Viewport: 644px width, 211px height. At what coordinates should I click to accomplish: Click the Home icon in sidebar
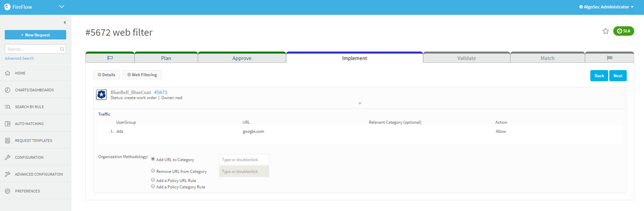pyautogui.click(x=8, y=73)
